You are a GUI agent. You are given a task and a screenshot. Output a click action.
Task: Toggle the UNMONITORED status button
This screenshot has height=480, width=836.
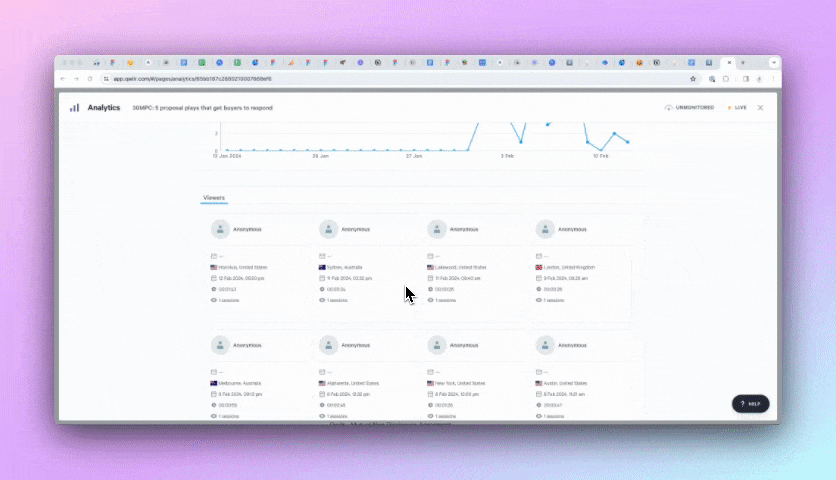689,108
